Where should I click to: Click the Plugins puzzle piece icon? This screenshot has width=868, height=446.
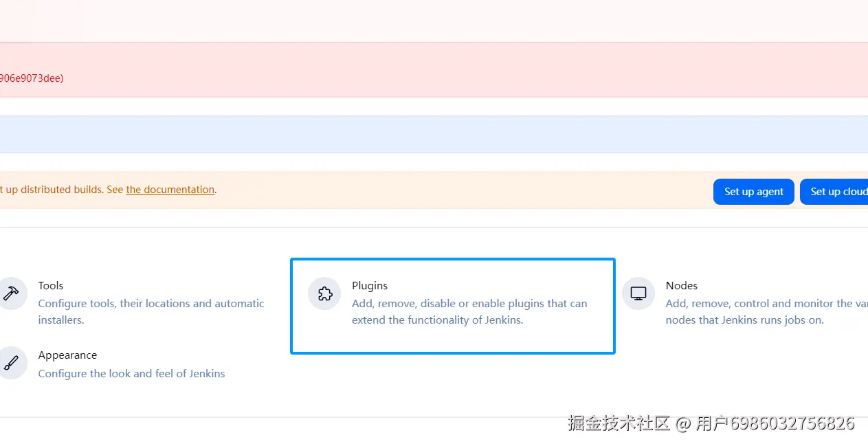[324, 293]
